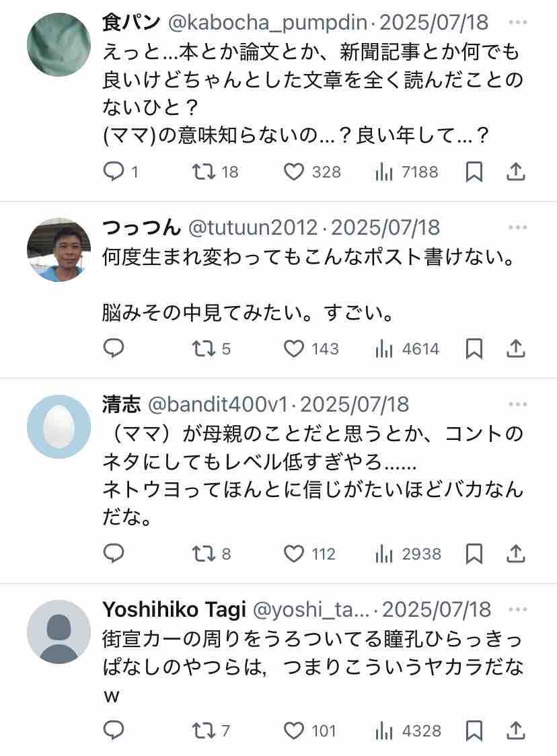Bookmark Yoshihiko Tagi's post
Screen dimensions: 557x756
coord(474,730)
